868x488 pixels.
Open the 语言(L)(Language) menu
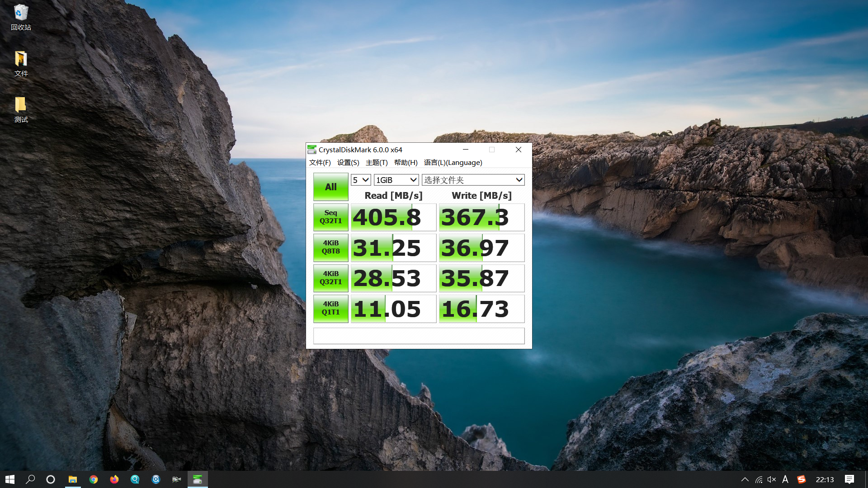pos(453,163)
